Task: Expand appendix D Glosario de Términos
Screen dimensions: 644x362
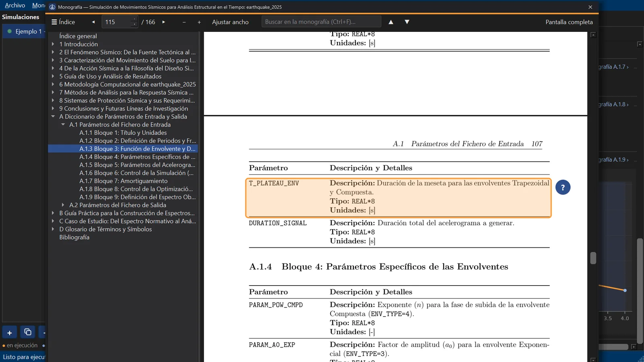Action: coord(53,229)
